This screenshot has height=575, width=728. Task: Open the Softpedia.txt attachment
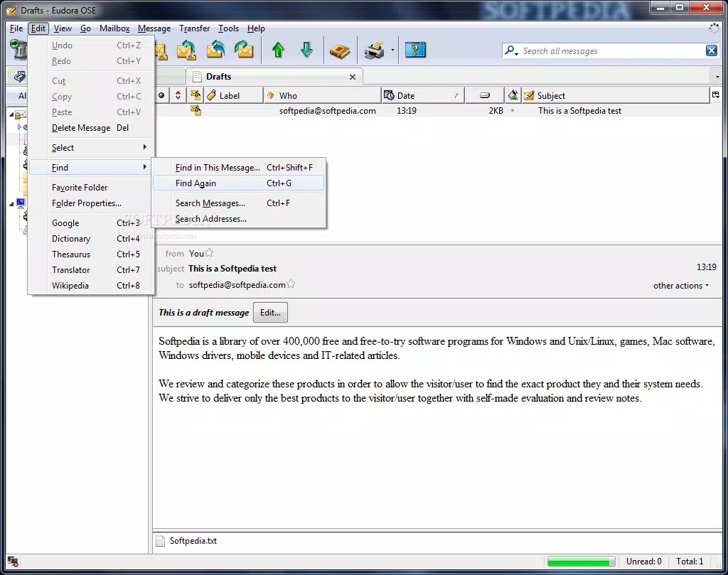193,541
